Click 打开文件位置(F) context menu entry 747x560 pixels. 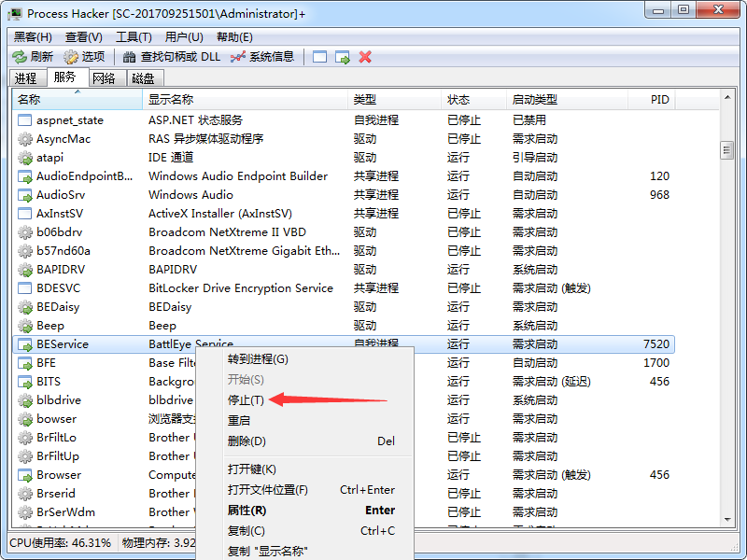pyautogui.click(x=267, y=490)
